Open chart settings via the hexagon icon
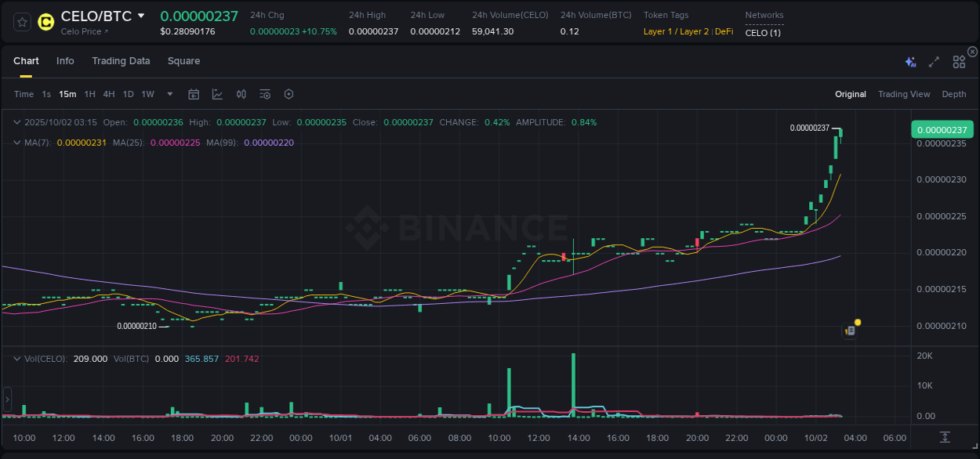Screen dimensions: 980x459 (x=289, y=94)
